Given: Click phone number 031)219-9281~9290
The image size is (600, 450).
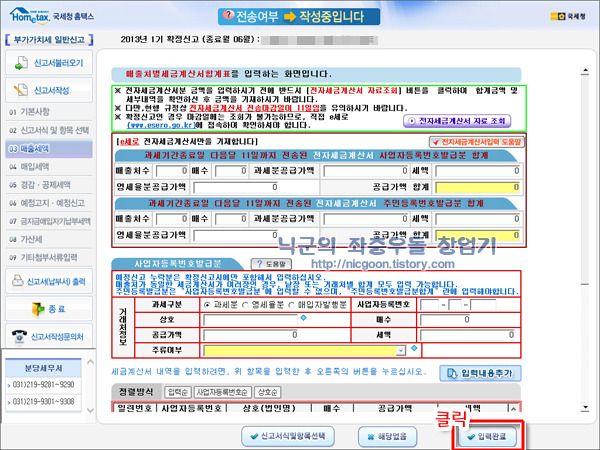Looking at the screenshot, I should [x=43, y=385].
